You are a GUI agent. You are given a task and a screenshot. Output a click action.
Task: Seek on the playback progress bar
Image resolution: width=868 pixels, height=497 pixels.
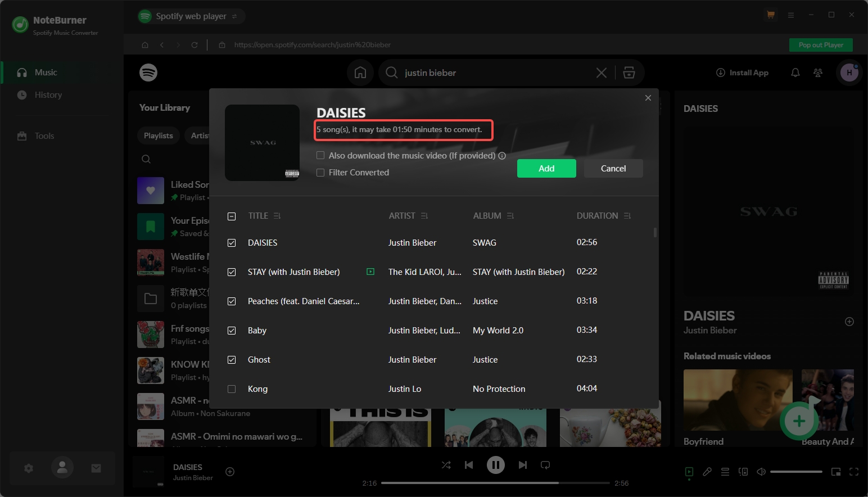(495, 483)
